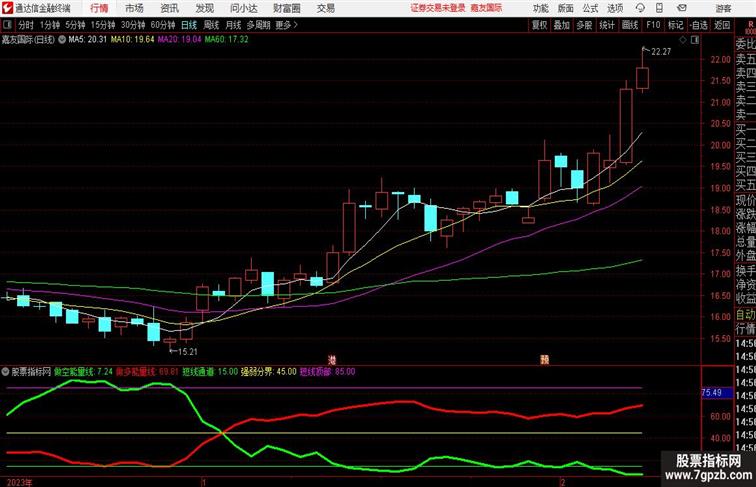Toggle the right info panel icon
The image size is (756, 487).
click(695, 40)
